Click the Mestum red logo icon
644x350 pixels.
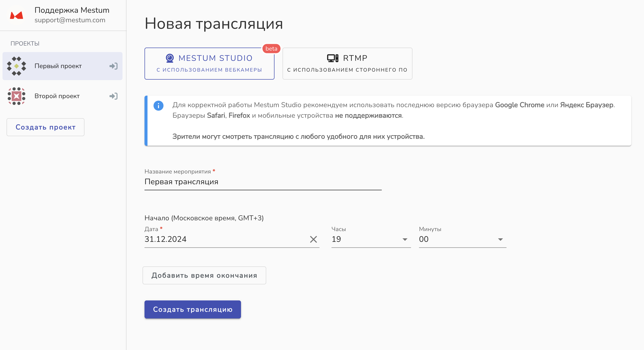[x=16, y=15]
